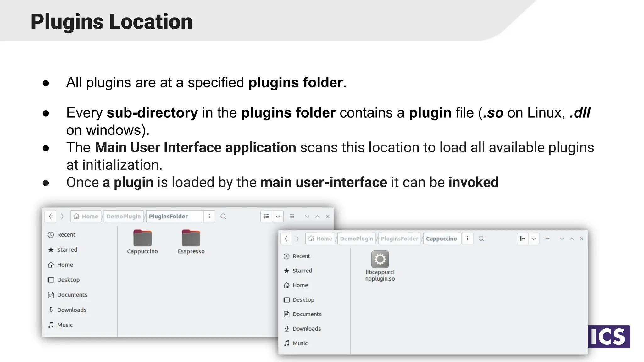The width and height of the screenshot is (644, 362).
Task: Click search icon in Cappuccino window
Action: [481, 239]
